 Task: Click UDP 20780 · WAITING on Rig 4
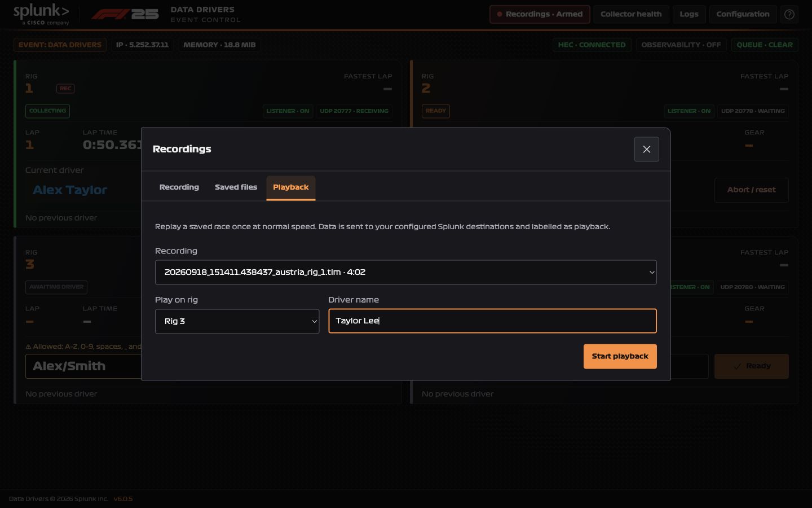[x=752, y=287]
